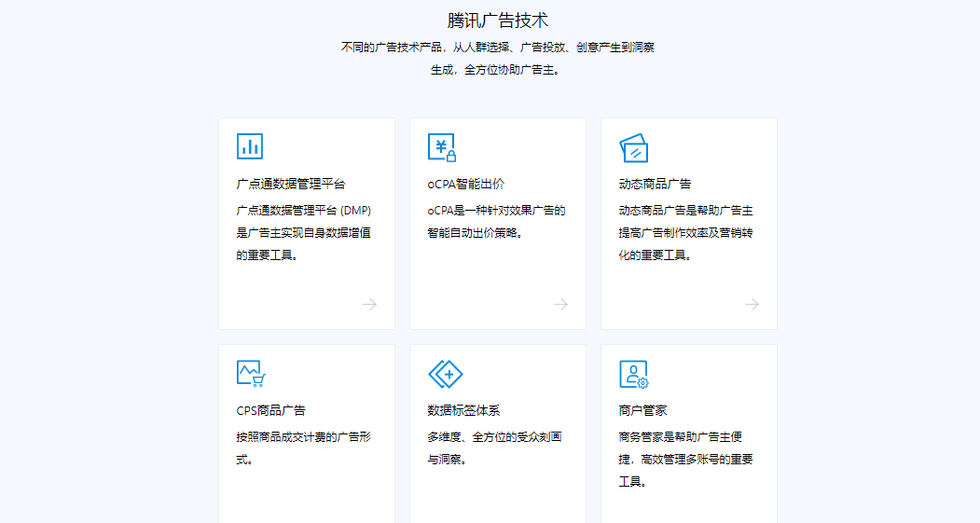Open the 广点通数据管理平台 title link
Screen dimensions: 980x523
pos(291,184)
